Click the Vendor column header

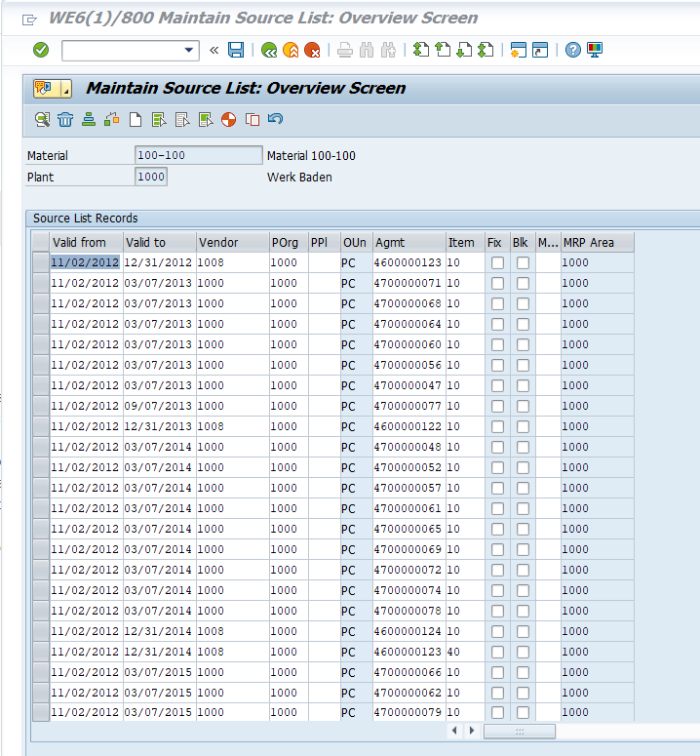(x=231, y=243)
